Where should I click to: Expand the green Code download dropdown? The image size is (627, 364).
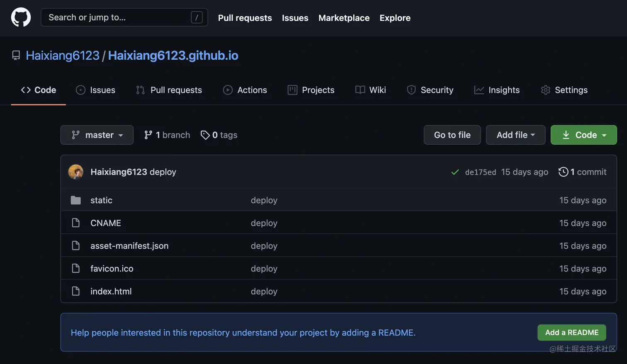coord(583,135)
